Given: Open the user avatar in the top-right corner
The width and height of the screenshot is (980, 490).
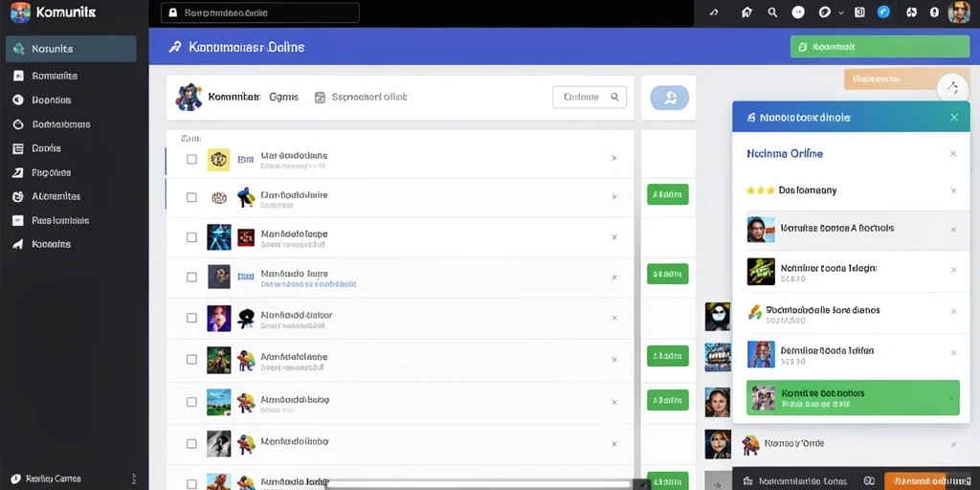Looking at the screenshot, I should click(x=959, y=12).
